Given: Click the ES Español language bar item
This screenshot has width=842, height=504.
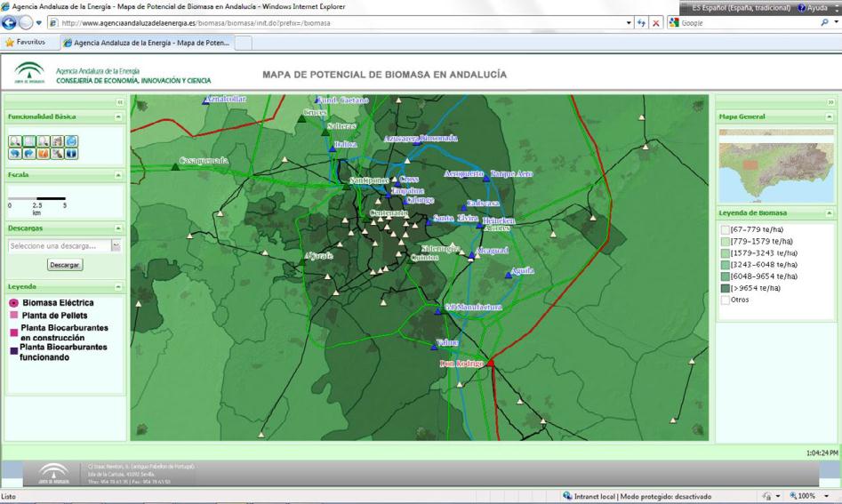Looking at the screenshot, I should pyautogui.click(x=741, y=8).
